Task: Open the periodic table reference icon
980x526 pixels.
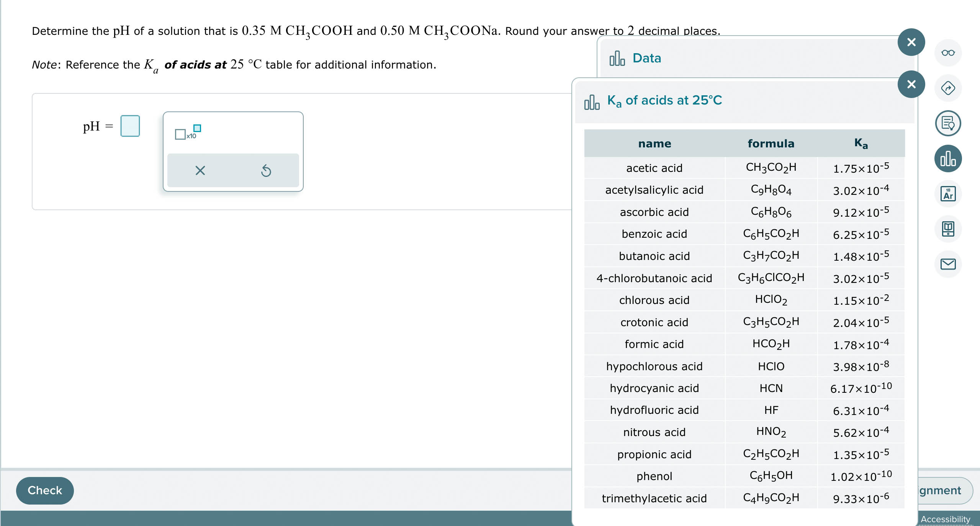Action: pos(948,193)
